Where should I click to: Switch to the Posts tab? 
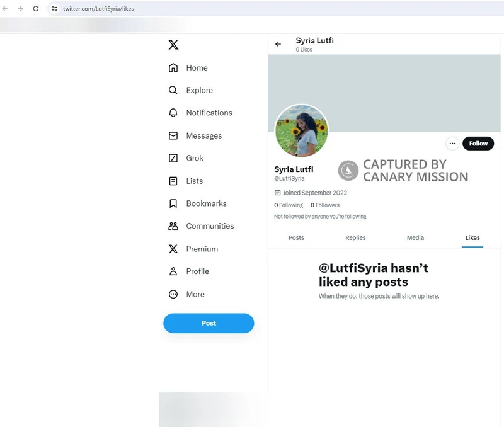pyautogui.click(x=296, y=237)
